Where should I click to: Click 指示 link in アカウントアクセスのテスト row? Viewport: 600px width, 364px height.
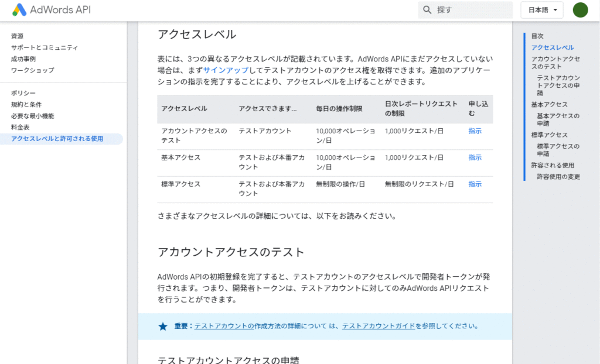coord(475,131)
